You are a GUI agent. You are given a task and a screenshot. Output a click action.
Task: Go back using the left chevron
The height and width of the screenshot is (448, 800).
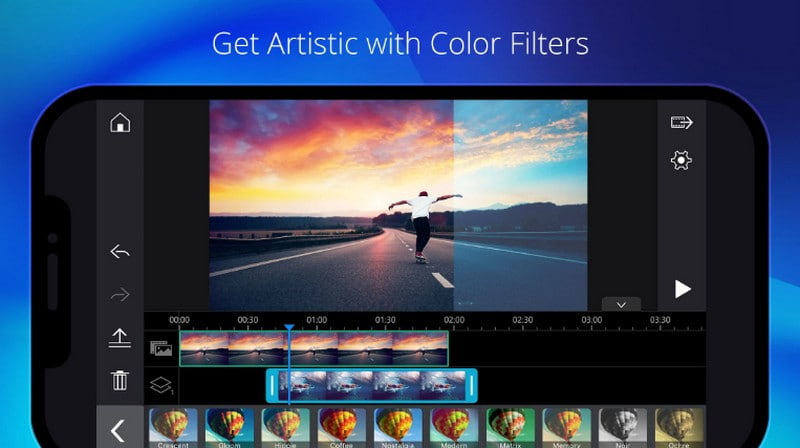tap(118, 430)
